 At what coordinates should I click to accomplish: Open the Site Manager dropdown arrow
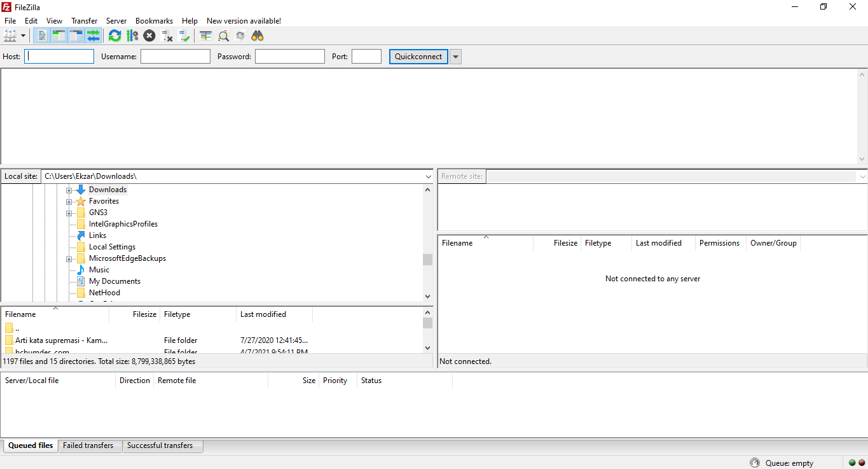pos(24,36)
